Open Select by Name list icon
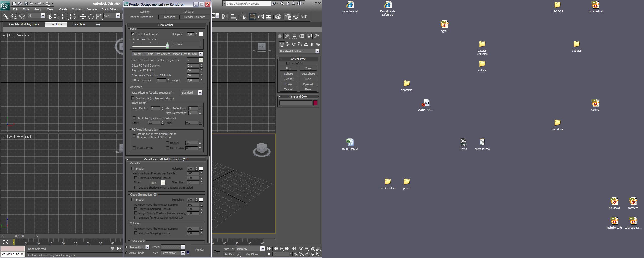This screenshot has width=644, height=258. click(x=57, y=17)
